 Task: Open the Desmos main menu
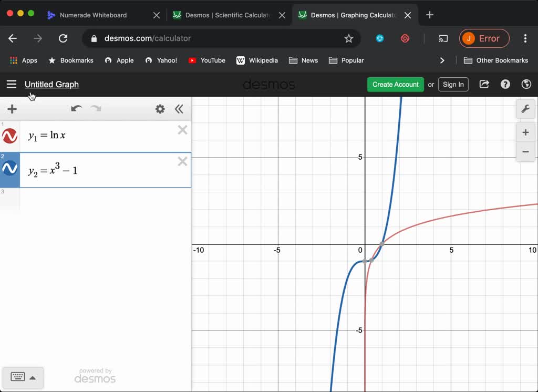pyautogui.click(x=11, y=84)
